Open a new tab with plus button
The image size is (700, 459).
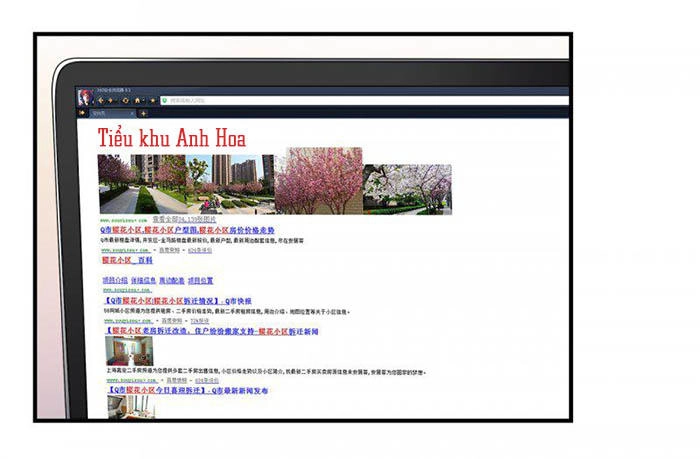[x=143, y=113]
